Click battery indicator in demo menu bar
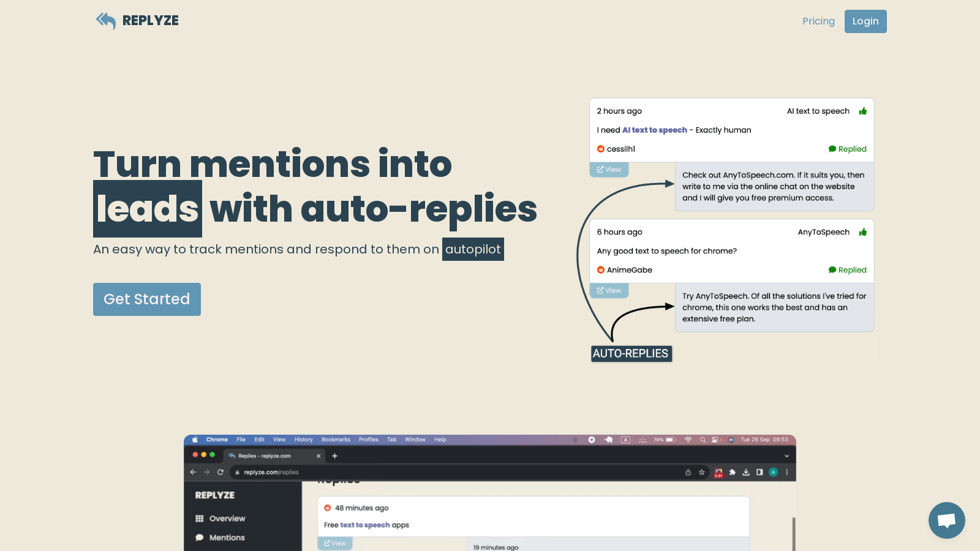Screen dimensions: 980x551 pos(665,440)
